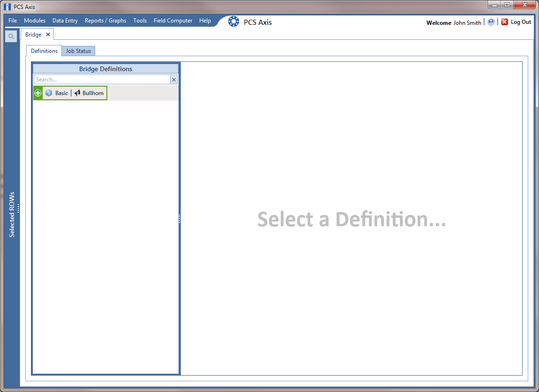Click the Bullhorn megaphone icon
The height and width of the screenshot is (392, 539).
[77, 93]
